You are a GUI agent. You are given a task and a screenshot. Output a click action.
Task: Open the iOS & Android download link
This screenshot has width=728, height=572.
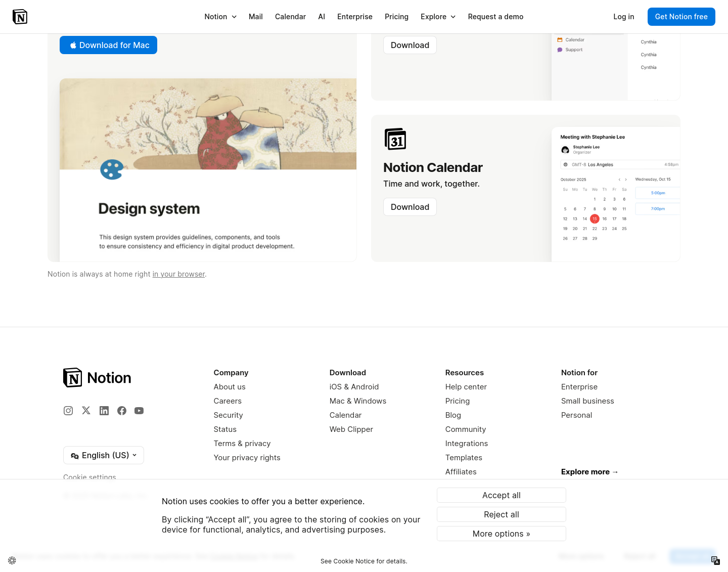tap(354, 387)
